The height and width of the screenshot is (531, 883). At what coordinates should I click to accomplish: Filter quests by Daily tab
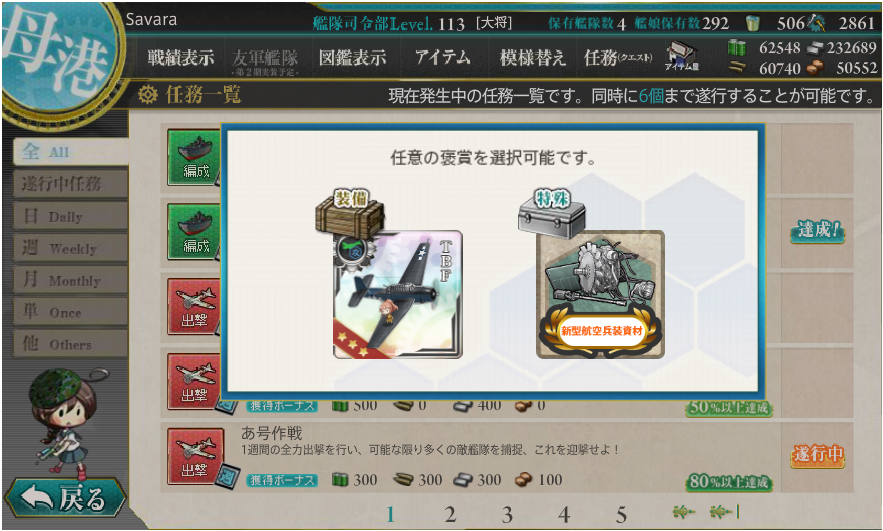coord(70,216)
